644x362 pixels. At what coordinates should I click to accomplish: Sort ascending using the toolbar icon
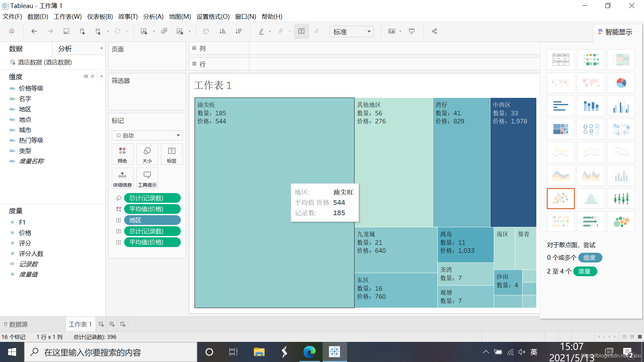coord(222,31)
